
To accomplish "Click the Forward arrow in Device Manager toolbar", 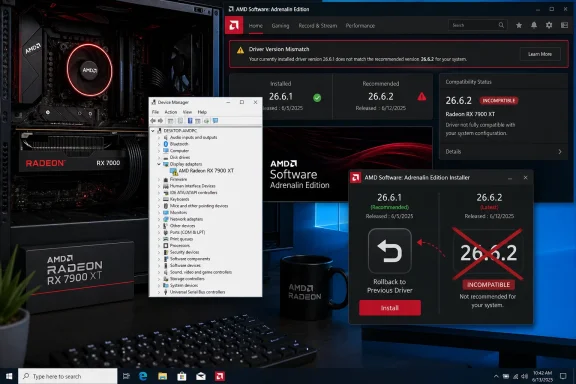I will (x=161, y=121).
